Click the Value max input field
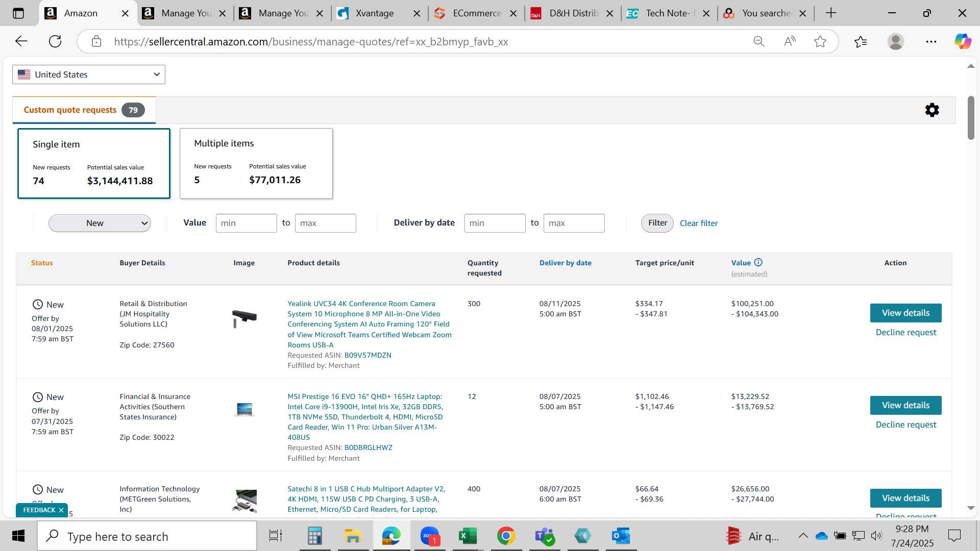The image size is (980, 551). tap(325, 223)
